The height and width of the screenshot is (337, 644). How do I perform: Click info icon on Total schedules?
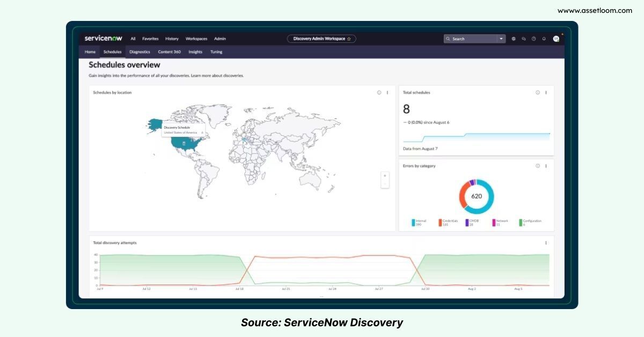pos(538,92)
